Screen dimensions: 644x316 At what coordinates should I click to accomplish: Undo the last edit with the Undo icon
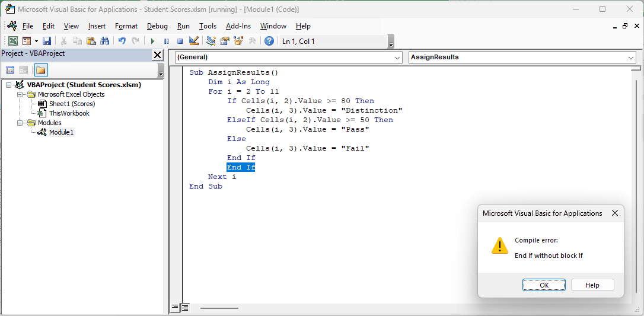pos(122,41)
